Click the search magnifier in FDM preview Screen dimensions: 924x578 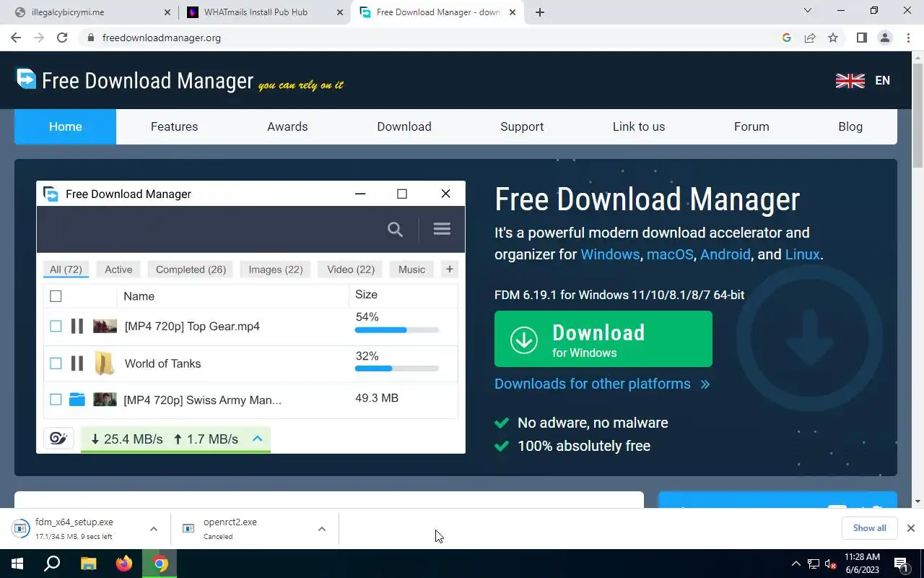[395, 229]
